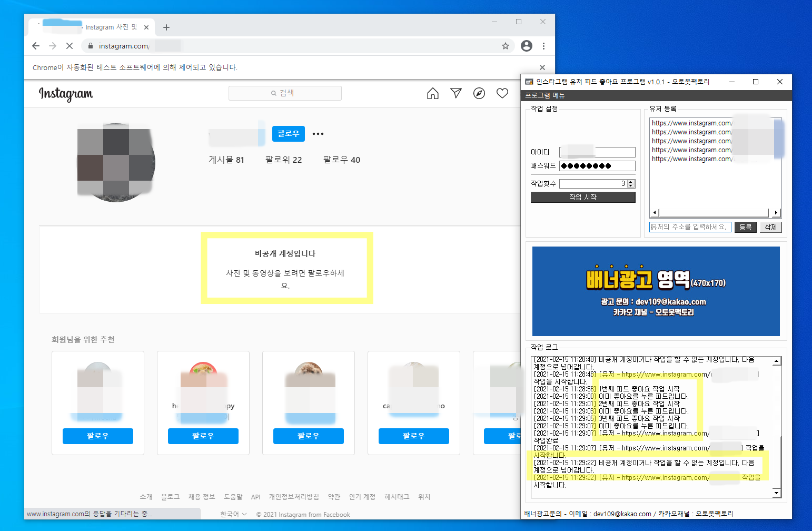Expand the 한국어 language dropdown
The height and width of the screenshot is (531, 812).
[x=233, y=514]
